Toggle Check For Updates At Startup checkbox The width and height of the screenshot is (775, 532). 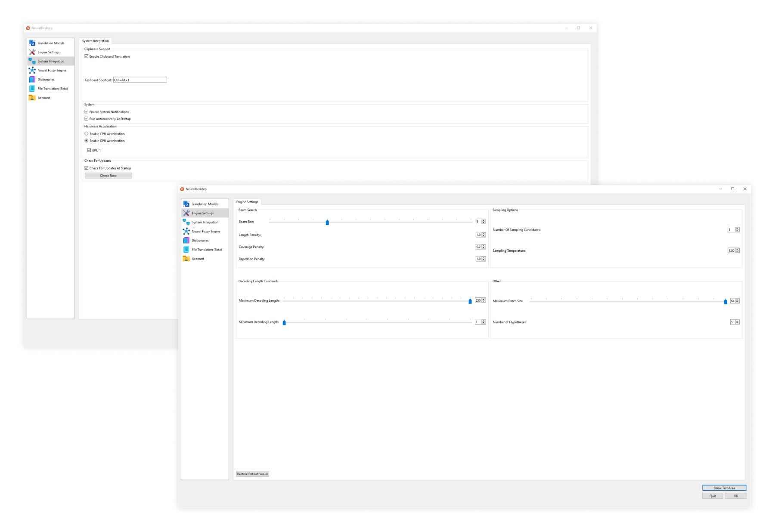coord(87,168)
